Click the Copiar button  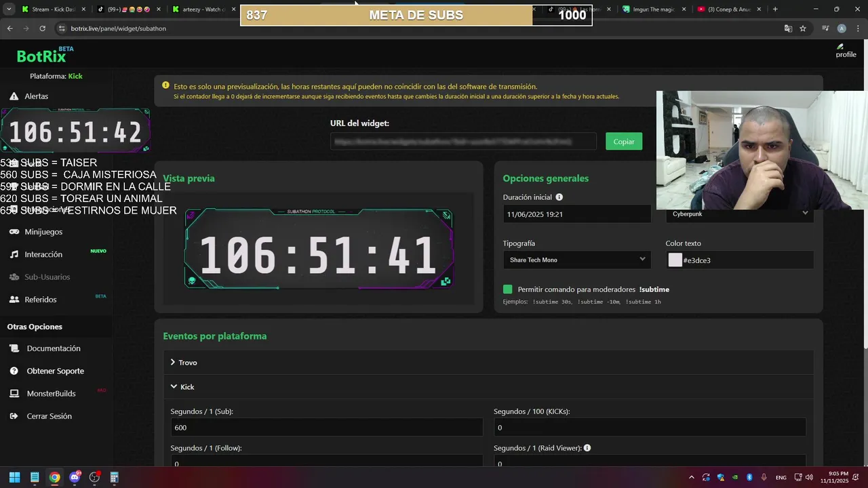coord(624,141)
